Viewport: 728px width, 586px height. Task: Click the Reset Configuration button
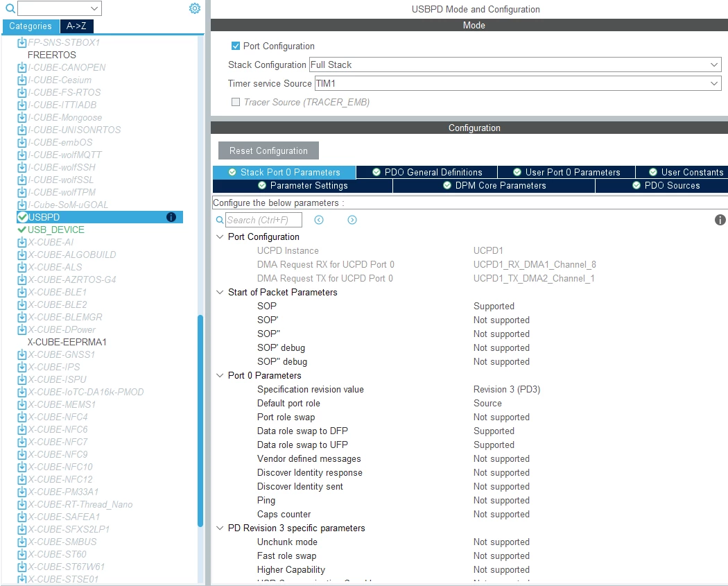(268, 150)
